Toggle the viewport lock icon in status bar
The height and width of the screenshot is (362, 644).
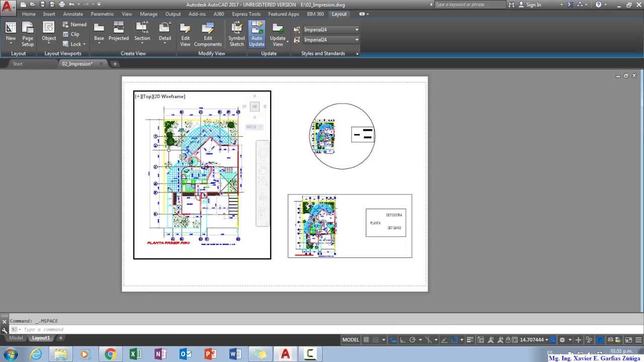508,340
